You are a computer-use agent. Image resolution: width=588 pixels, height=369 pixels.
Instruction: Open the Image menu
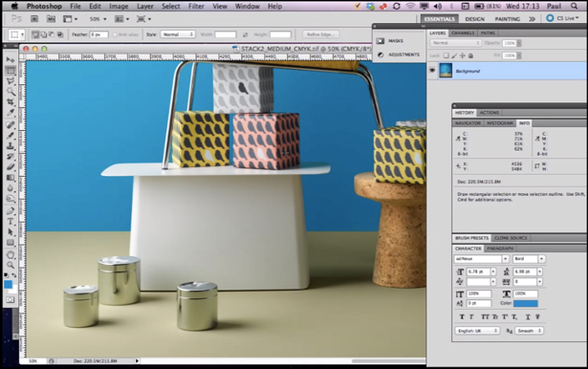pyautogui.click(x=119, y=6)
